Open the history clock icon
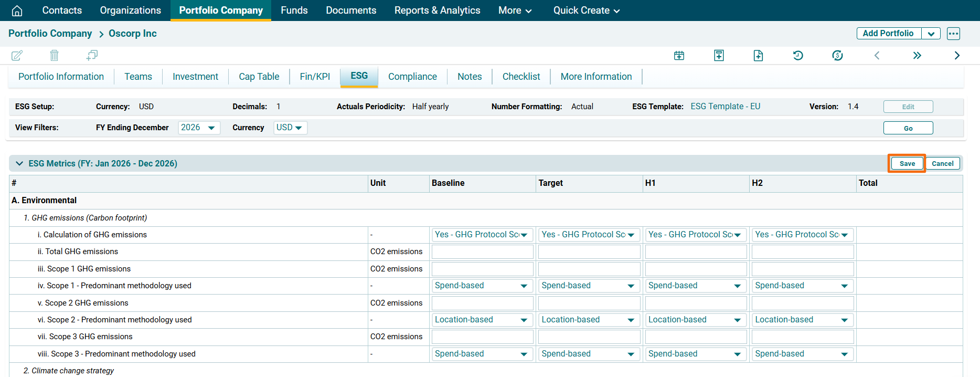Image resolution: width=980 pixels, height=377 pixels. [797, 55]
